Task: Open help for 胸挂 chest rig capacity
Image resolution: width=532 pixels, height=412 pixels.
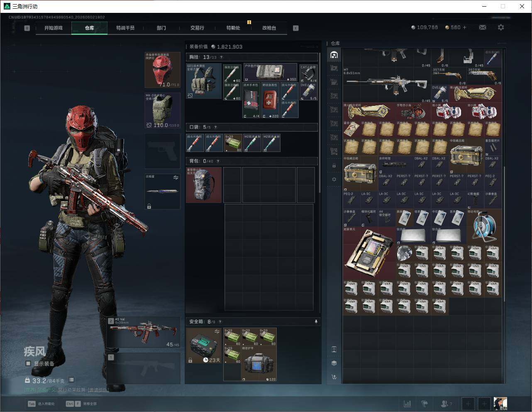Action: pos(221,57)
